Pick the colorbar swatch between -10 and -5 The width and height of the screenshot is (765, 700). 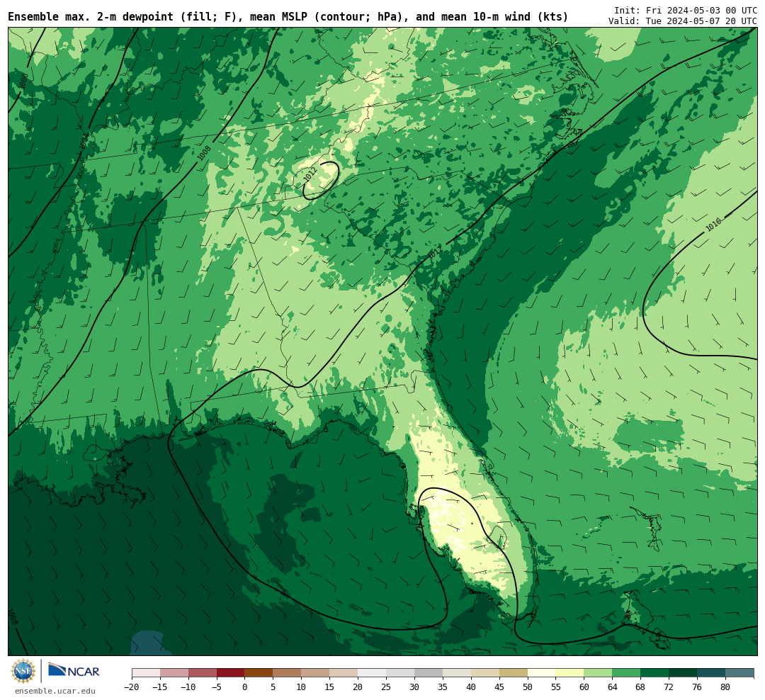203,673
